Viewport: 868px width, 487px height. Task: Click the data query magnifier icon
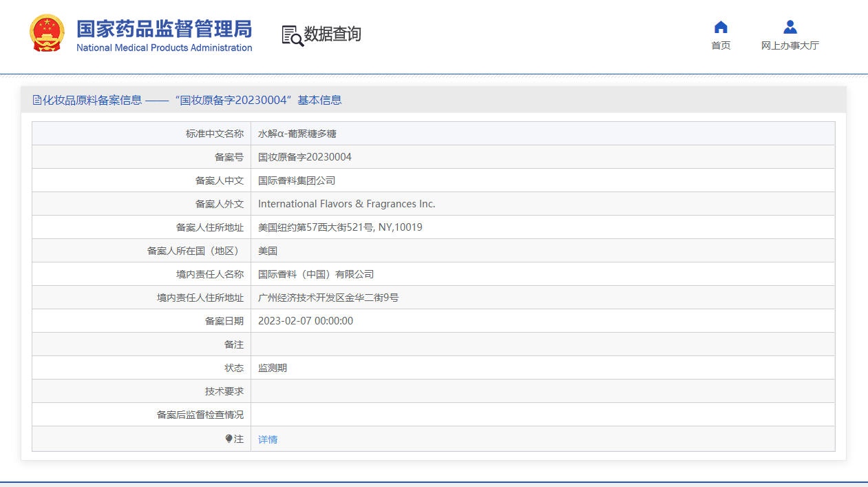[293, 36]
